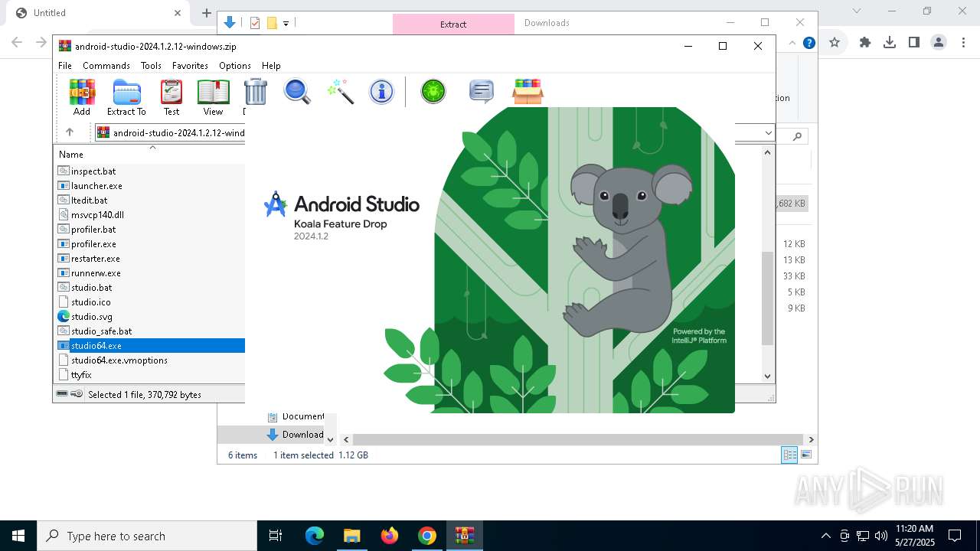Switch Explorer to details view icon
Viewport: 980px width, 551px height.
point(789,455)
